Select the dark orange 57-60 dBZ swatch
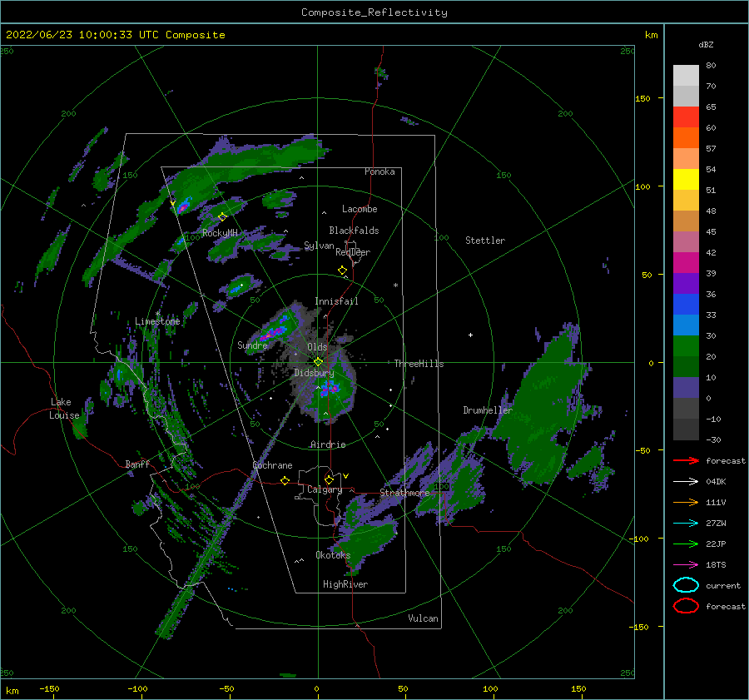This screenshot has width=749, height=700. pos(686,137)
